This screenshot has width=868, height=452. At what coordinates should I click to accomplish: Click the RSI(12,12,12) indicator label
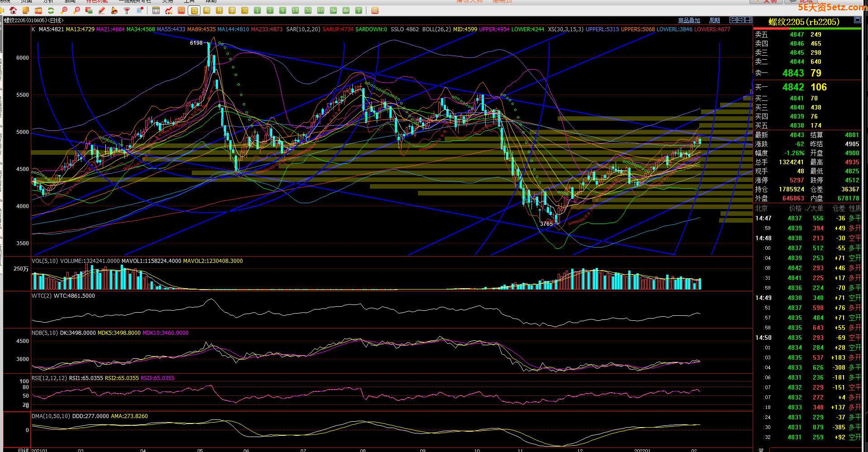(49, 378)
